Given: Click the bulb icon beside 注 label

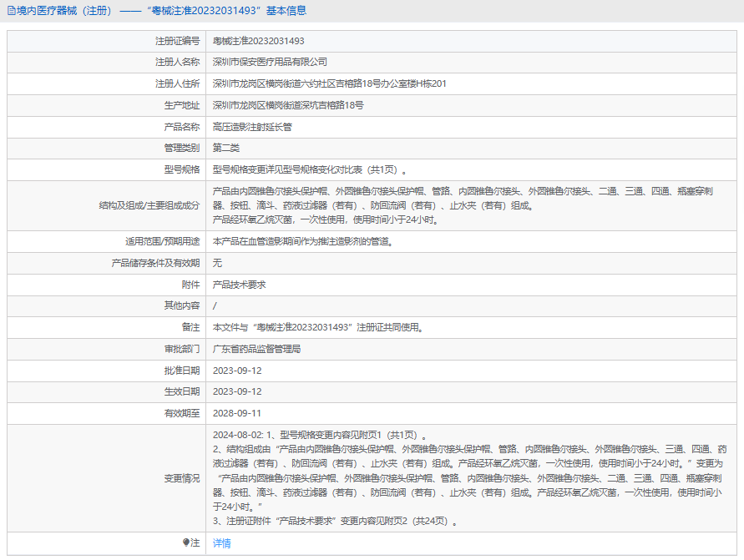Looking at the screenshot, I should point(186,542).
